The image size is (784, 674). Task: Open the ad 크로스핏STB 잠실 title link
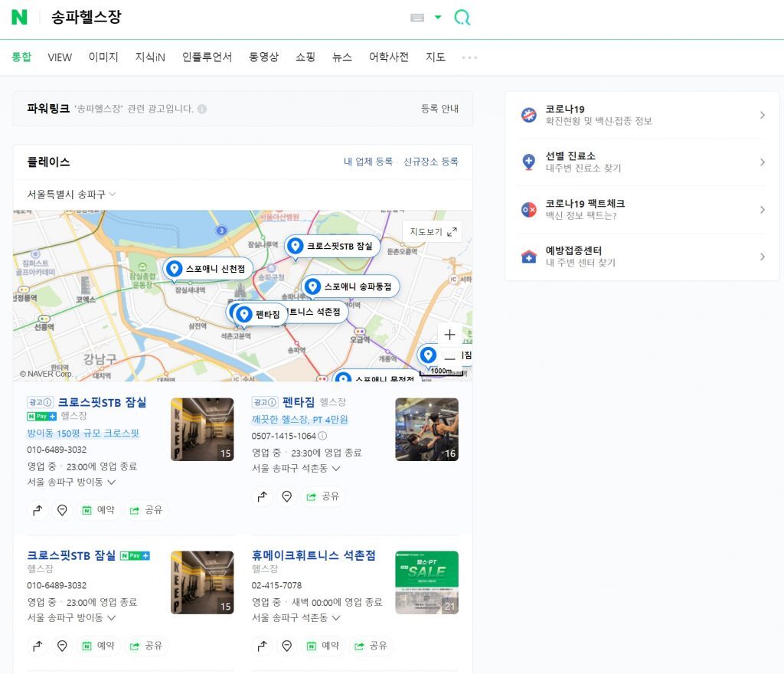tap(102, 402)
